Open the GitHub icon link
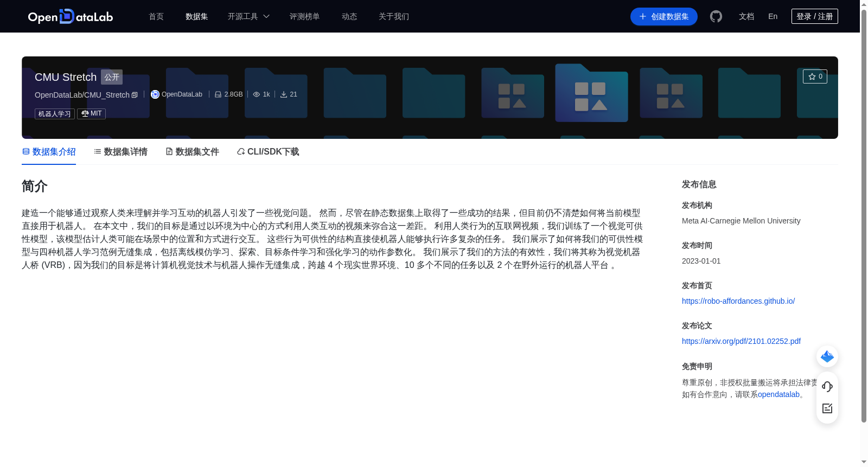Screen dimensions: 868x467 (716, 16)
